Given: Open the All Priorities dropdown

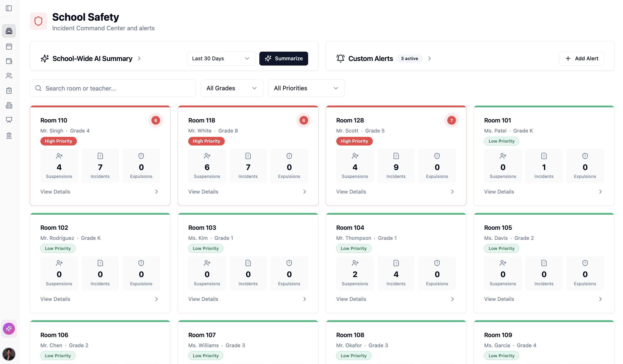Looking at the screenshot, I should click(x=306, y=88).
